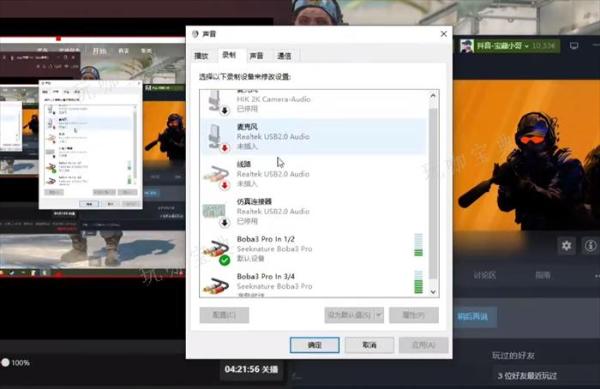600x389 pixels.
Task: Click the device list scrollbar thumb
Action: [433, 193]
